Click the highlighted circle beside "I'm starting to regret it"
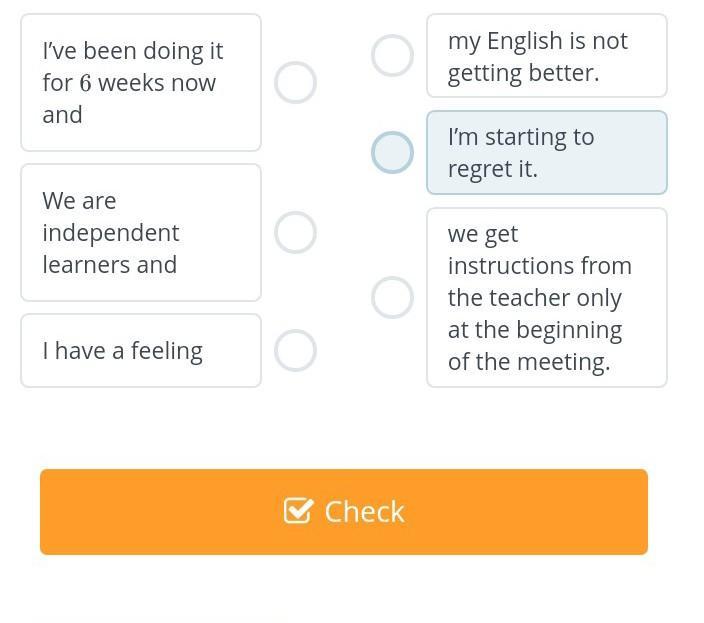704x623 pixels. (x=392, y=152)
